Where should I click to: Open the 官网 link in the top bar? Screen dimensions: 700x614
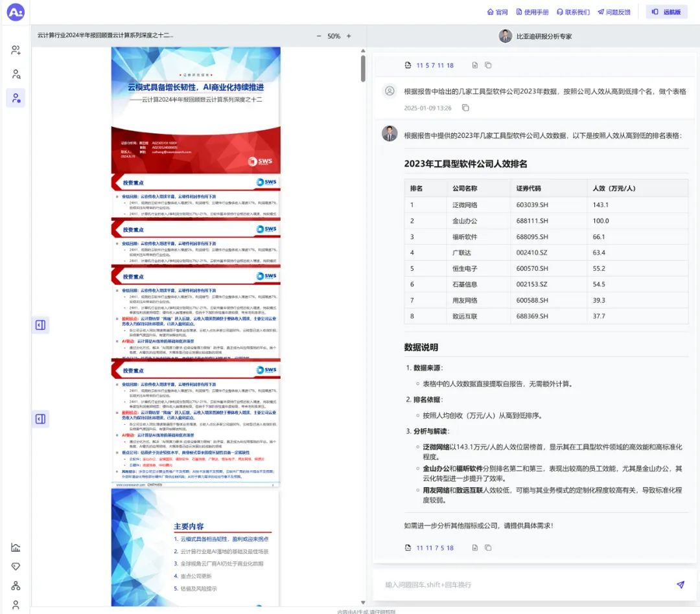(x=497, y=12)
